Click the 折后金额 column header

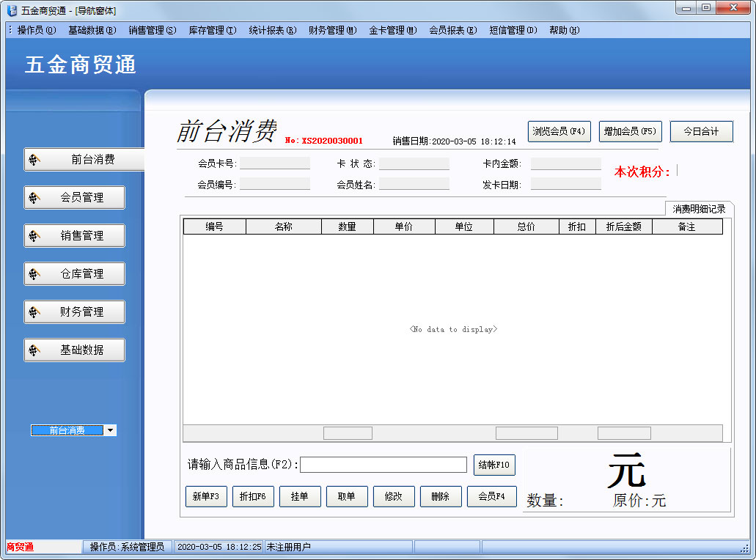point(624,226)
